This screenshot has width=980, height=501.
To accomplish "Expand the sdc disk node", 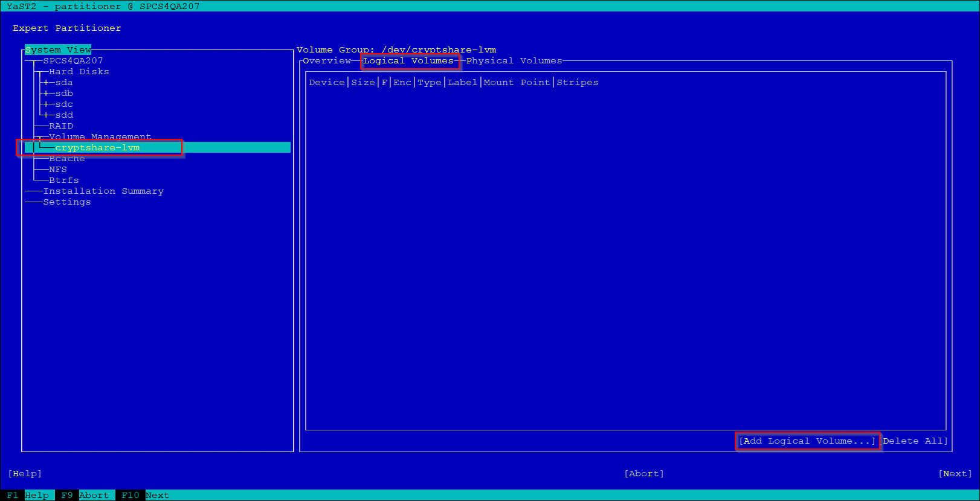I will (x=46, y=104).
